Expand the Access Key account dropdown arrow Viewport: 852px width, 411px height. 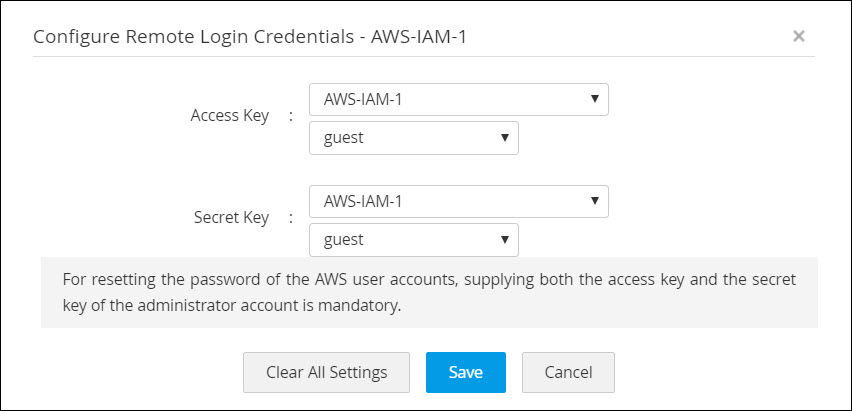coord(505,138)
